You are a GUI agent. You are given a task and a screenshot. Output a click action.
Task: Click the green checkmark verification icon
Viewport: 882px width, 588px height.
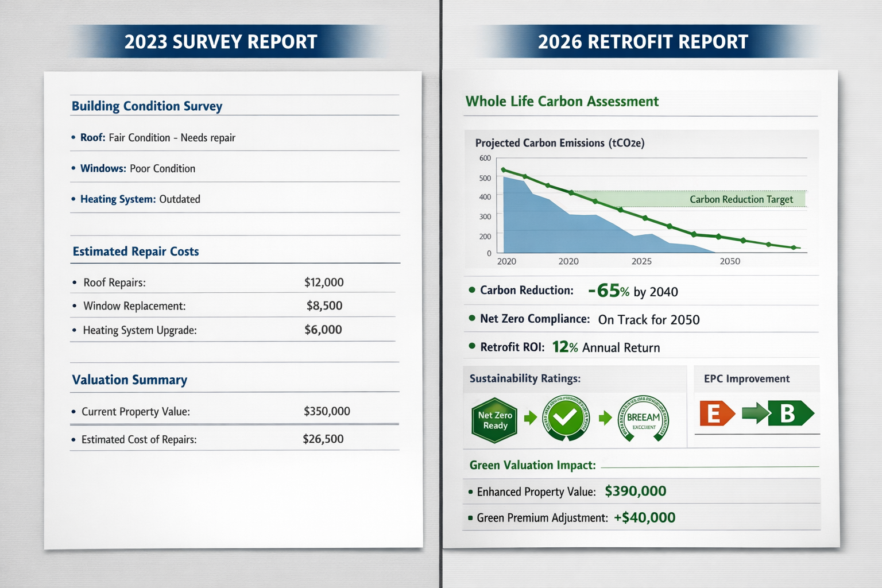point(565,419)
